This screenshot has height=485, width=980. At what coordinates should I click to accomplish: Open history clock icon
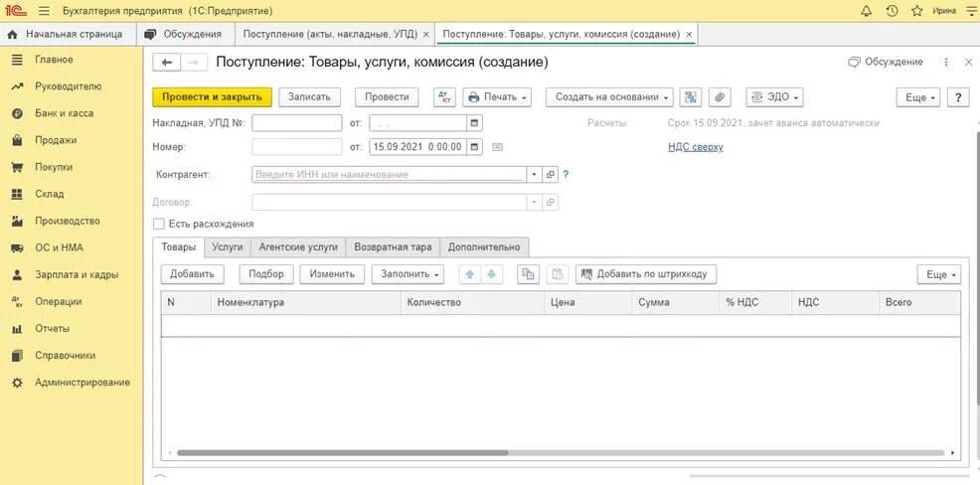pyautogui.click(x=892, y=11)
